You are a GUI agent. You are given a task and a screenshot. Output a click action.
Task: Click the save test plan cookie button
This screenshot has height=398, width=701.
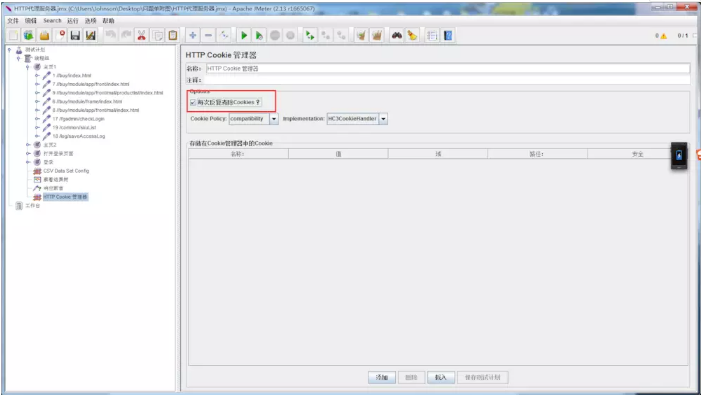pos(482,377)
